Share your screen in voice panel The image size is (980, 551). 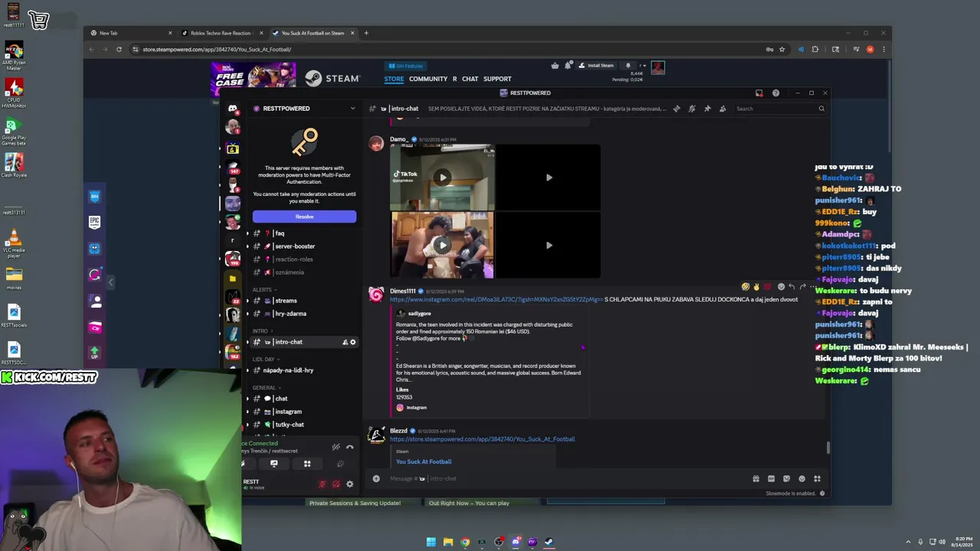click(274, 464)
